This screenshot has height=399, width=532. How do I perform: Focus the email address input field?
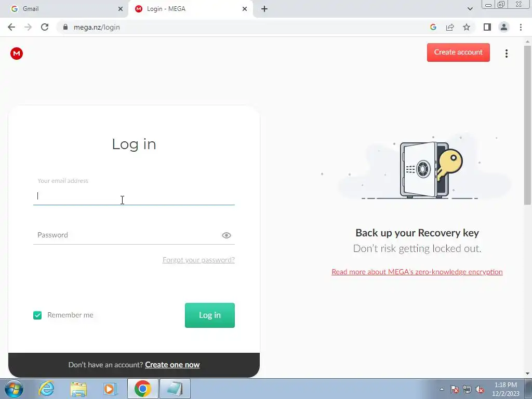coord(134,196)
